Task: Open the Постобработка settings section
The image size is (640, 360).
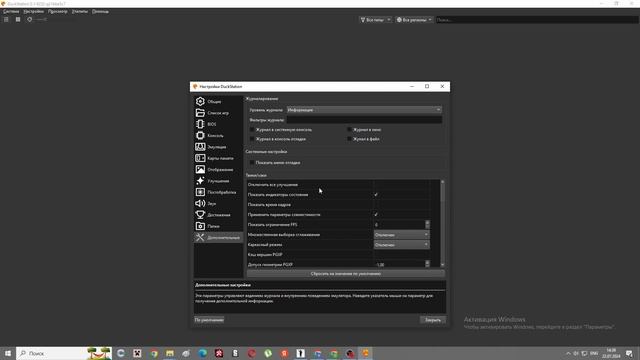Action: [x=218, y=192]
